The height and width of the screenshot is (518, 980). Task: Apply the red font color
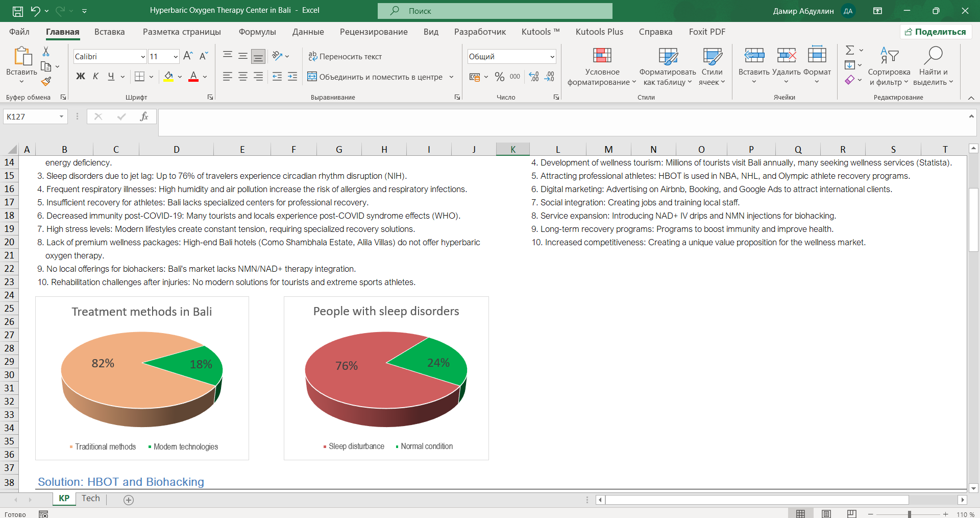[x=193, y=77]
